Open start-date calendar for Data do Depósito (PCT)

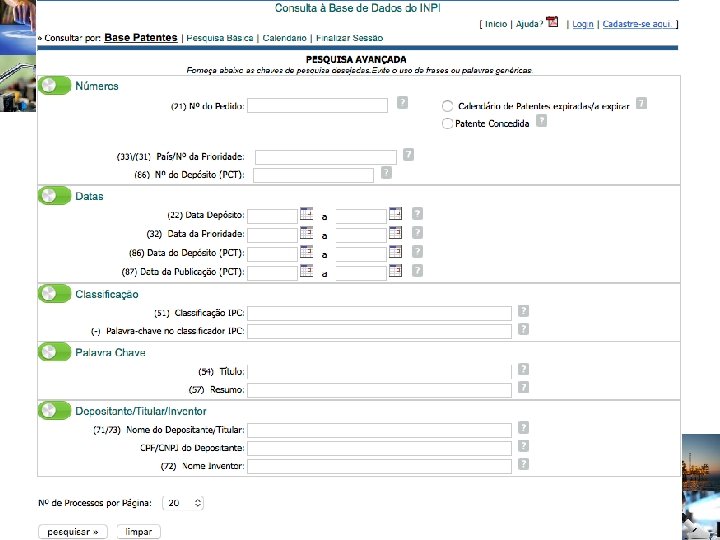click(306, 252)
